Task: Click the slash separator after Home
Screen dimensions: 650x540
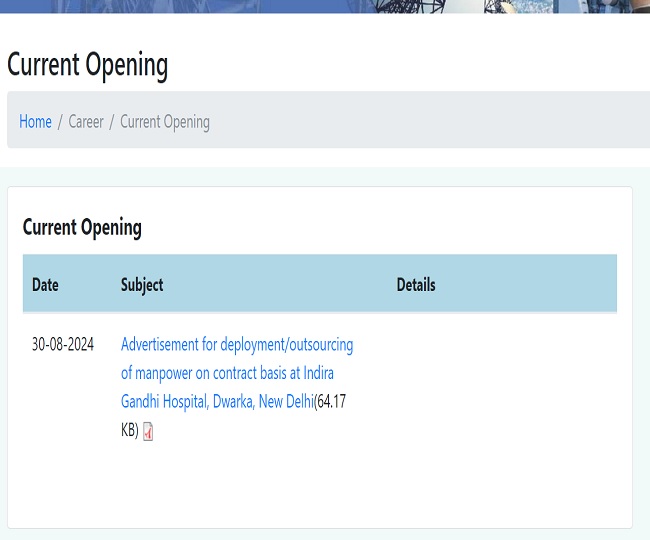Action: (x=60, y=122)
